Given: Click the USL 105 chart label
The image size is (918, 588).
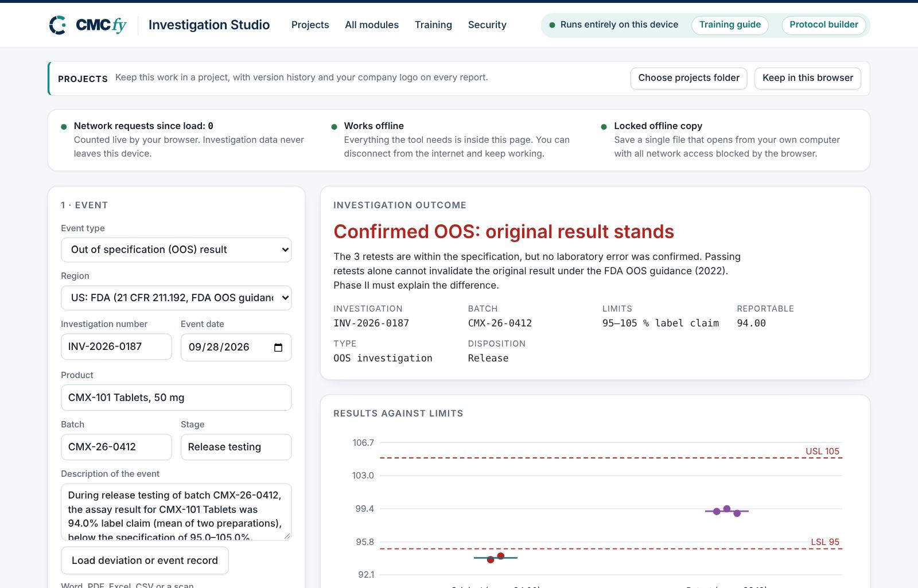Looking at the screenshot, I should click(x=822, y=451).
